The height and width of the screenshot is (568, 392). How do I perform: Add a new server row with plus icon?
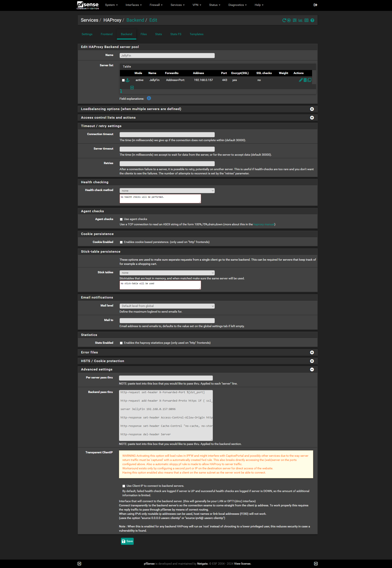click(132, 88)
